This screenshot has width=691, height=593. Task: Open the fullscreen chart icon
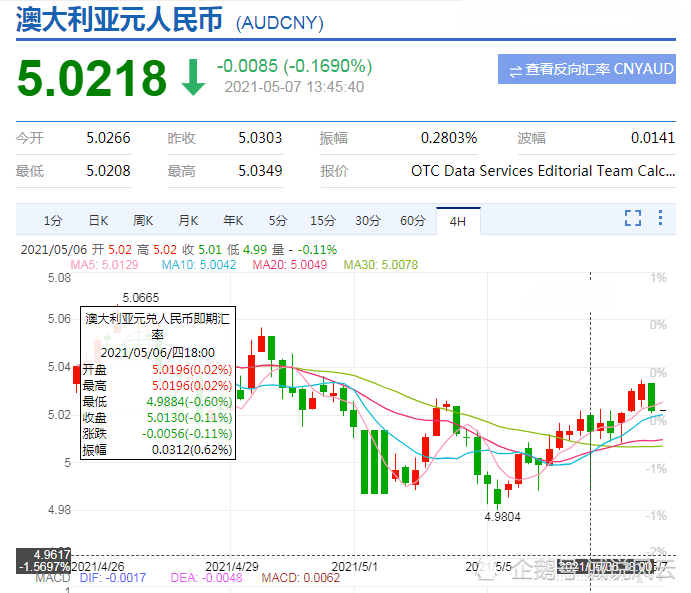633,218
